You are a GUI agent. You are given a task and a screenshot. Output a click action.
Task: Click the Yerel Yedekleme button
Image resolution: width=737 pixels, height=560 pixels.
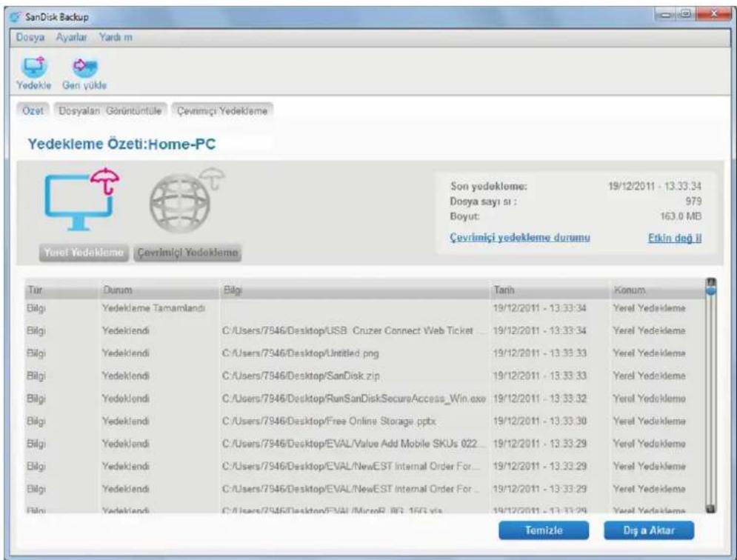click(84, 253)
